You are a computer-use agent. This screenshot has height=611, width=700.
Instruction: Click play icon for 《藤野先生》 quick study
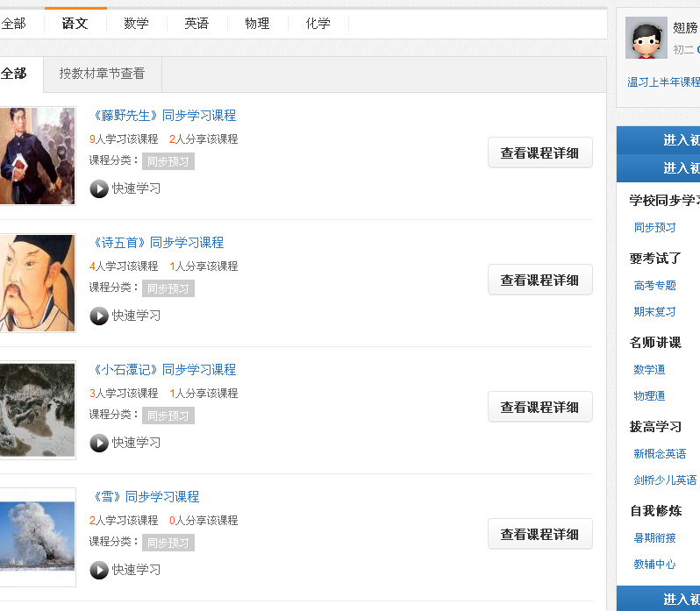pos(99,188)
